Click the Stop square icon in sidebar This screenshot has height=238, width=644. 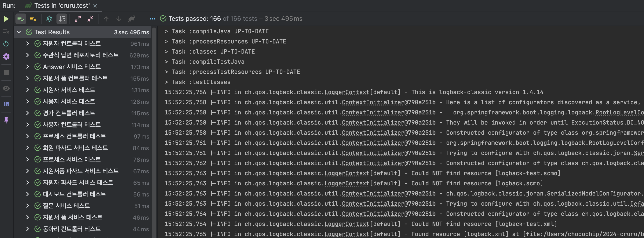click(x=6, y=72)
